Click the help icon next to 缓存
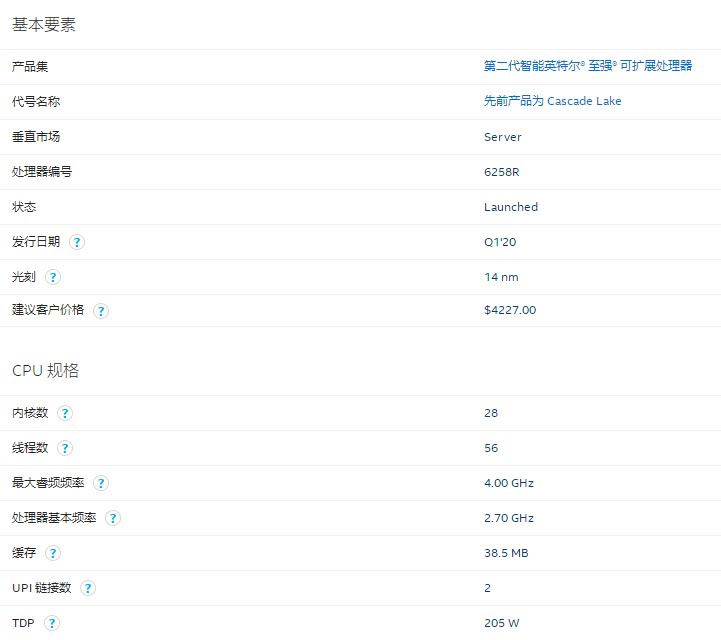The width and height of the screenshot is (721, 640). click(x=53, y=553)
